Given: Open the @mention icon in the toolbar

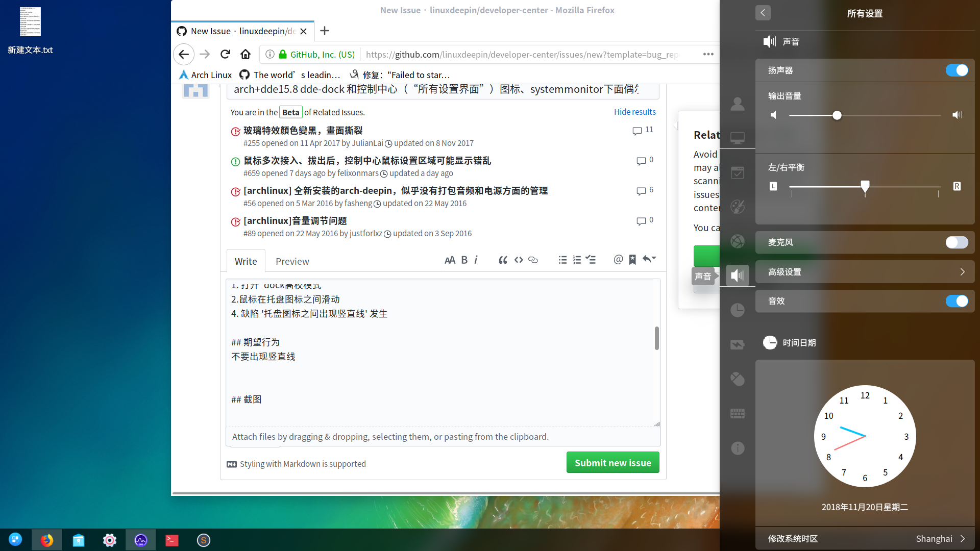Looking at the screenshot, I should (x=618, y=260).
